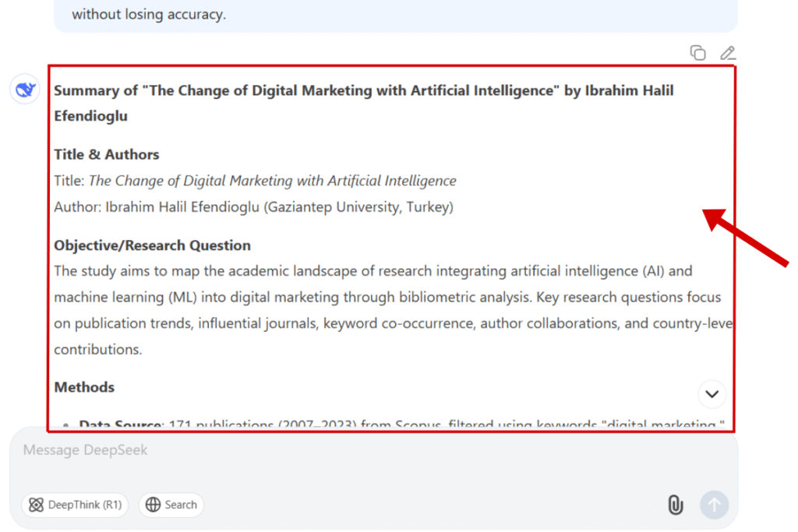The width and height of the screenshot is (798, 532).
Task: Click the pencil edit message icon
Action: (727, 53)
